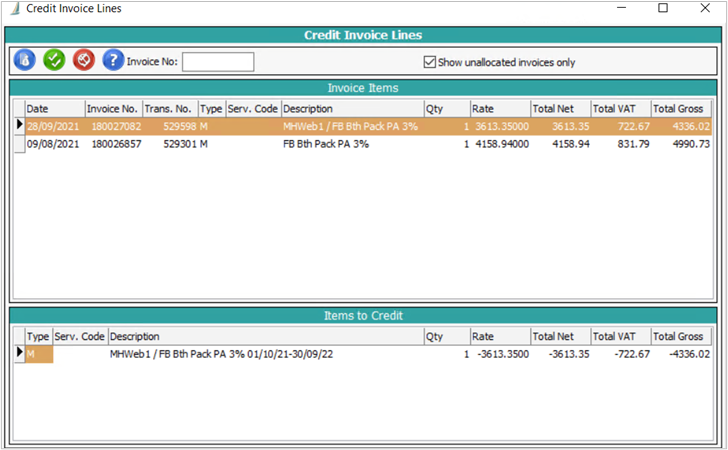Click row selector of 09/08/2021 invoice row

click(x=20, y=144)
